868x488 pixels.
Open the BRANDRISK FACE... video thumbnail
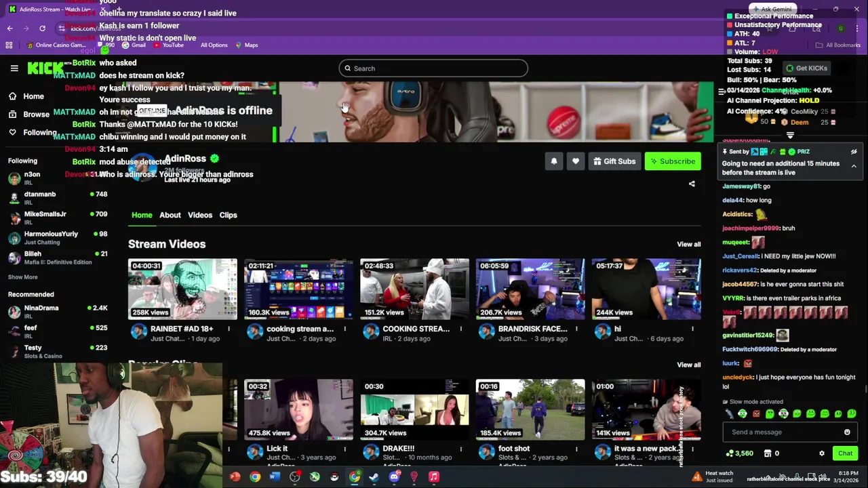click(x=530, y=289)
